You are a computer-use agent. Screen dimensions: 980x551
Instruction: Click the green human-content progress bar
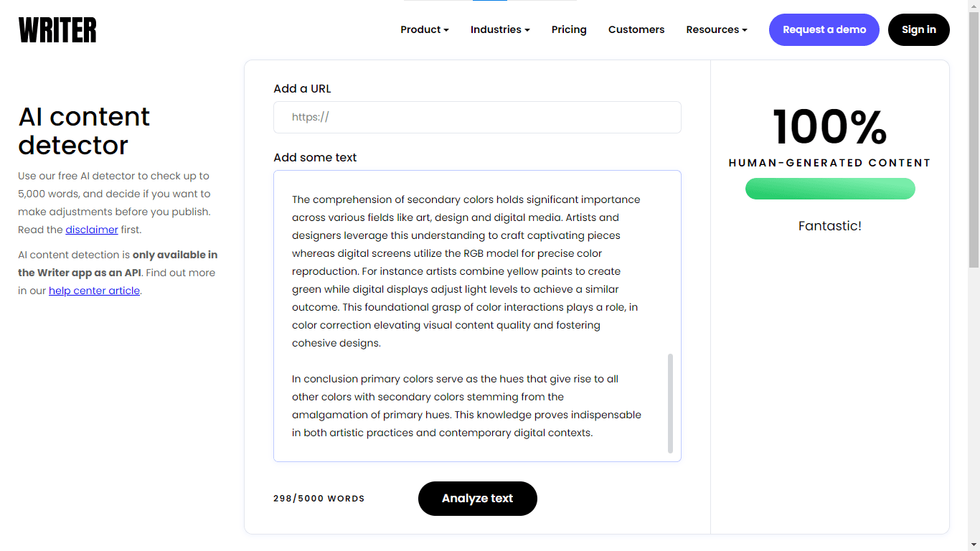[x=830, y=189]
